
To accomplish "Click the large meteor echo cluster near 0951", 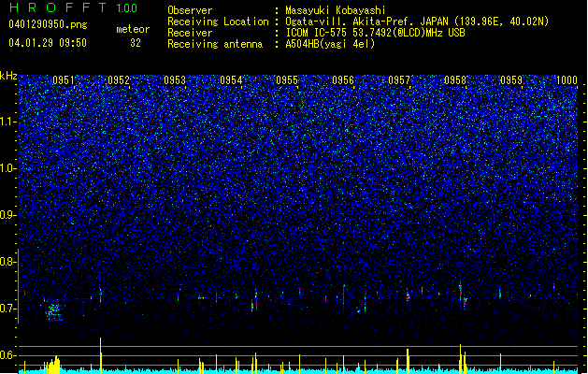I will pyautogui.click(x=55, y=312).
